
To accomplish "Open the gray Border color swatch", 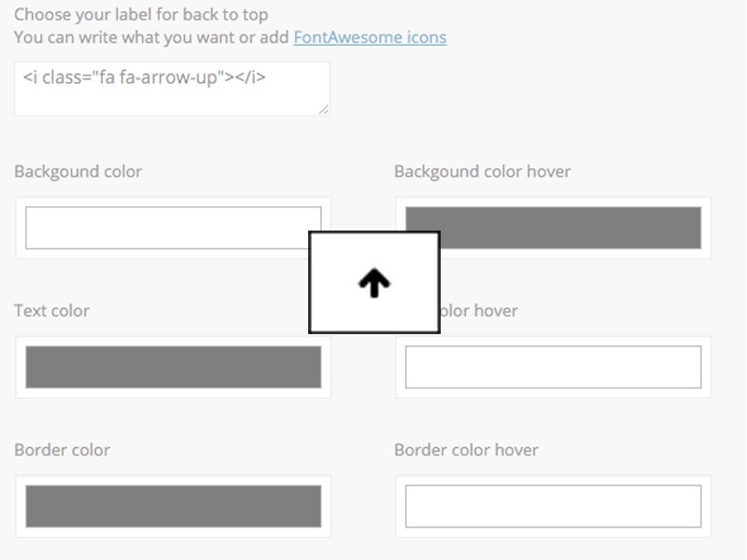I will (174, 506).
